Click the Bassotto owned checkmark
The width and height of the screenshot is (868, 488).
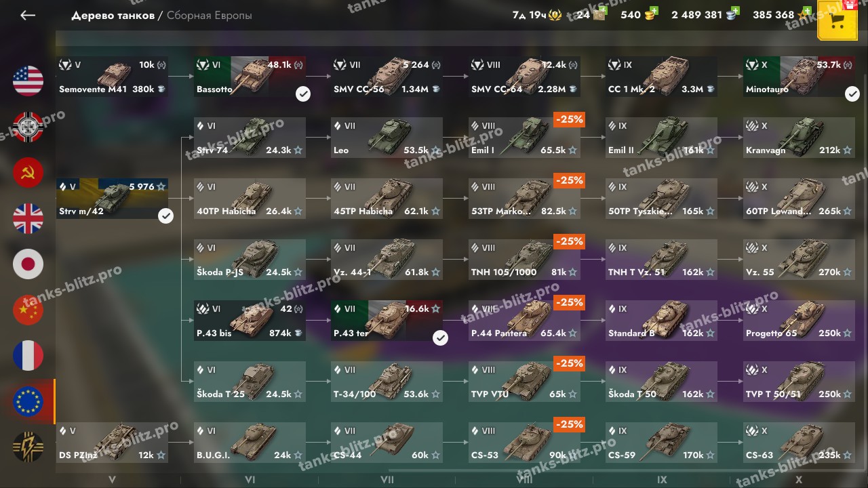(303, 94)
